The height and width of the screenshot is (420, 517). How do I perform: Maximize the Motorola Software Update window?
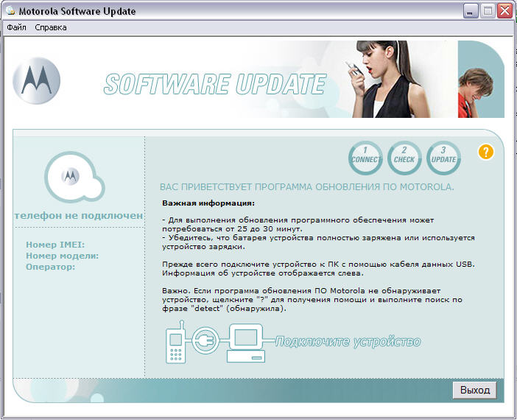coord(488,11)
